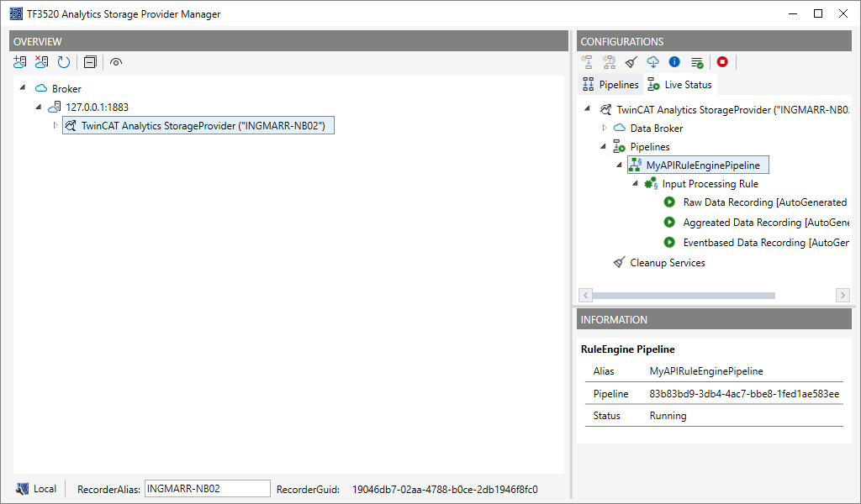
Task: Click green play icon of Raw Data Recording
Action: (669, 202)
